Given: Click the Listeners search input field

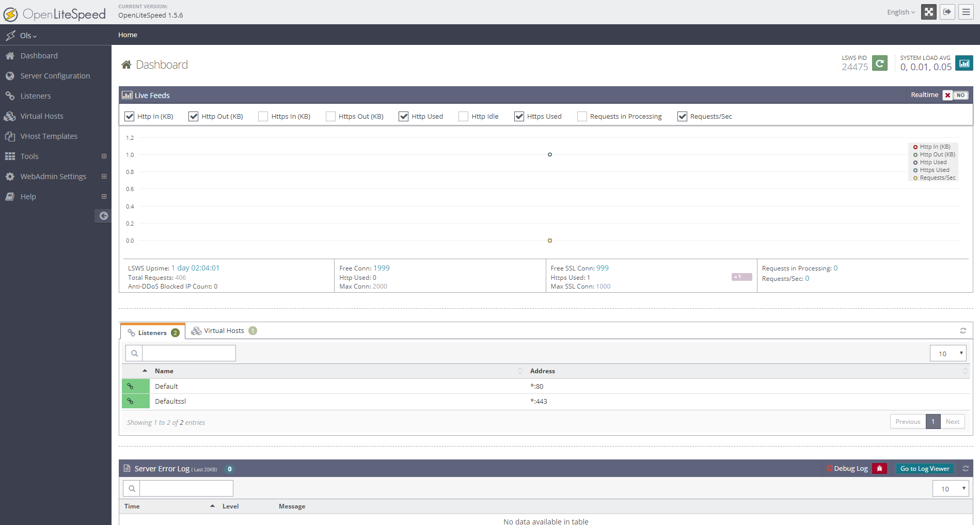Looking at the screenshot, I should pyautogui.click(x=188, y=354).
